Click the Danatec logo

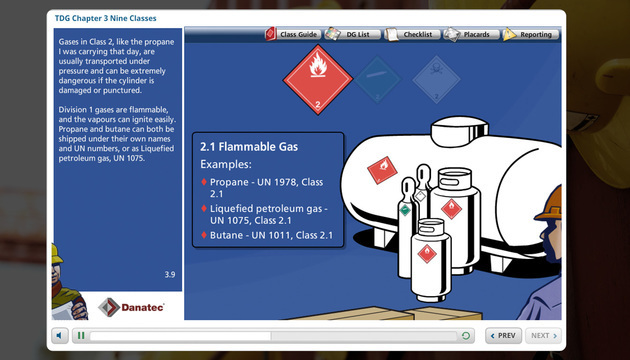click(131, 307)
